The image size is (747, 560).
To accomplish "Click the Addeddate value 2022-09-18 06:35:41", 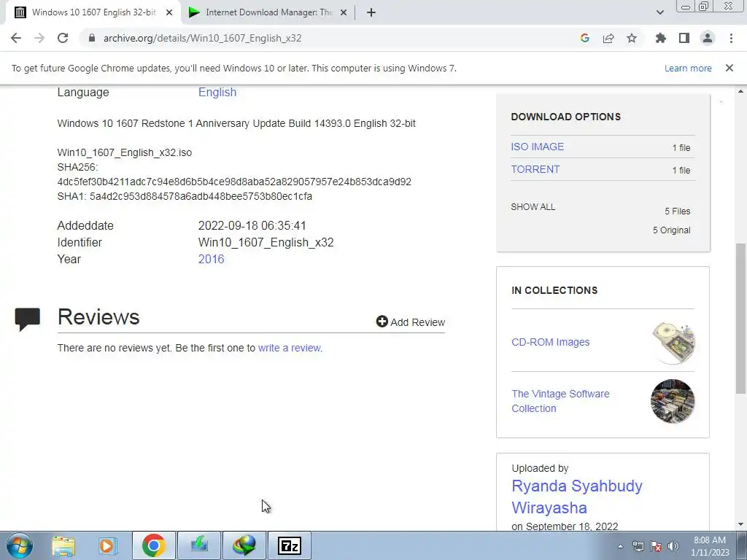I will [252, 226].
